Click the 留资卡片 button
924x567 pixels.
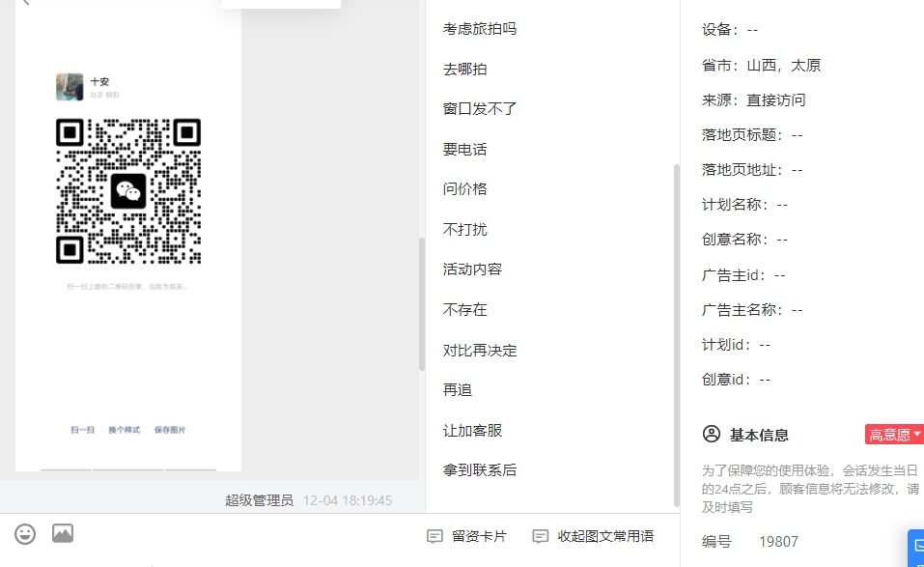(x=466, y=536)
